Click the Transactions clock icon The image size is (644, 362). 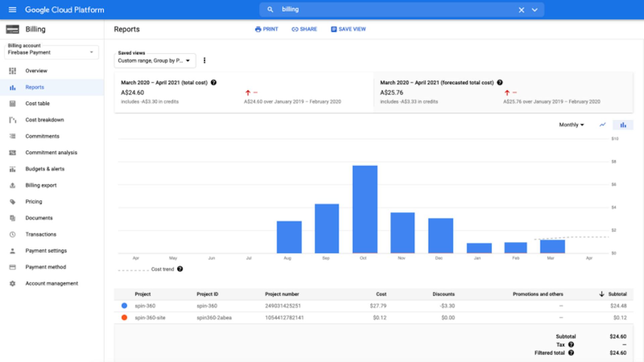click(12, 234)
